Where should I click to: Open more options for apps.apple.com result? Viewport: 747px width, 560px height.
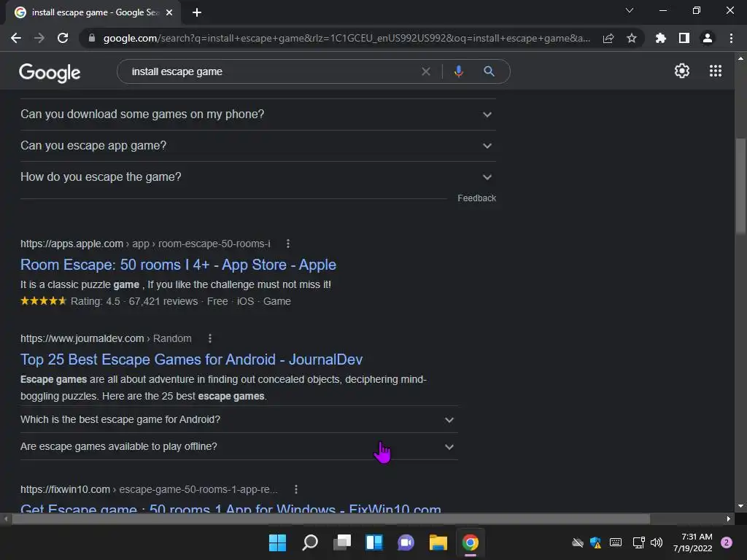(287, 244)
